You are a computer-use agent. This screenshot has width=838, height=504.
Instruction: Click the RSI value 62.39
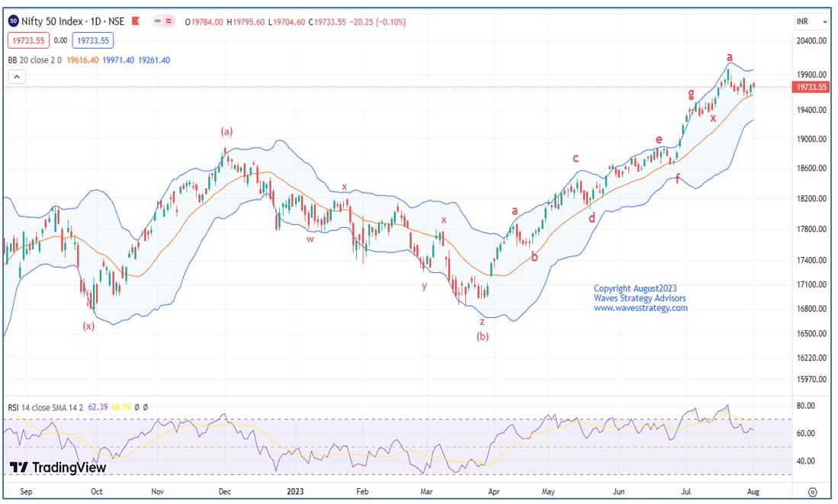click(x=98, y=407)
